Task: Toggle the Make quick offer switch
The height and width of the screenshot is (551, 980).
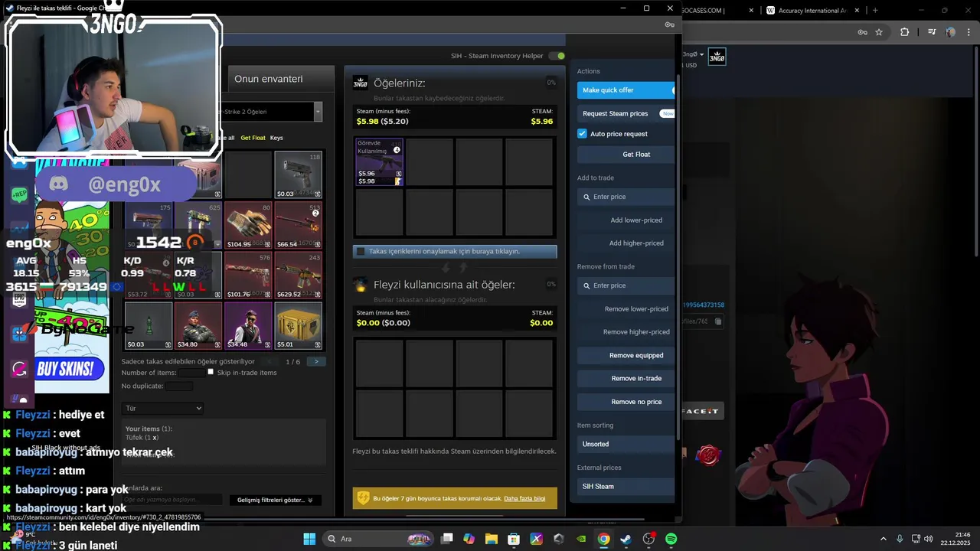Action: [x=673, y=90]
